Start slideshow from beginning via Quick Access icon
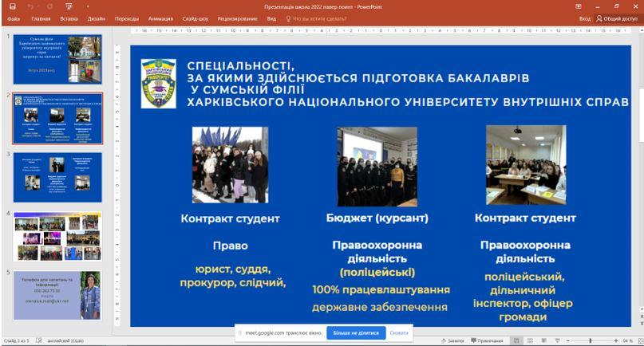 (x=69, y=6)
